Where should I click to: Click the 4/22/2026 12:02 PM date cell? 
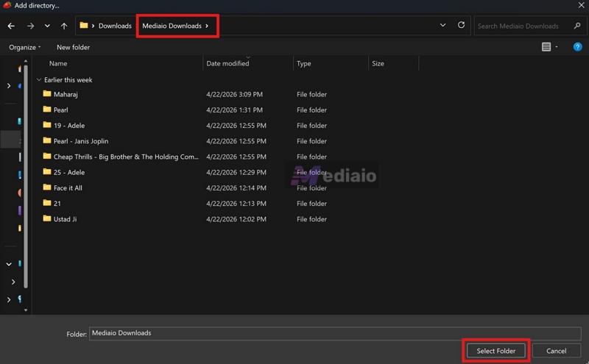[236, 219]
